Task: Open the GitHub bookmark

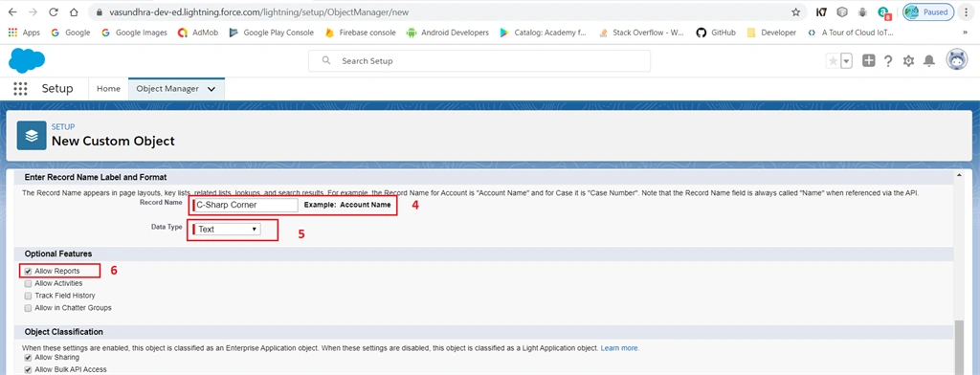Action: (716, 33)
